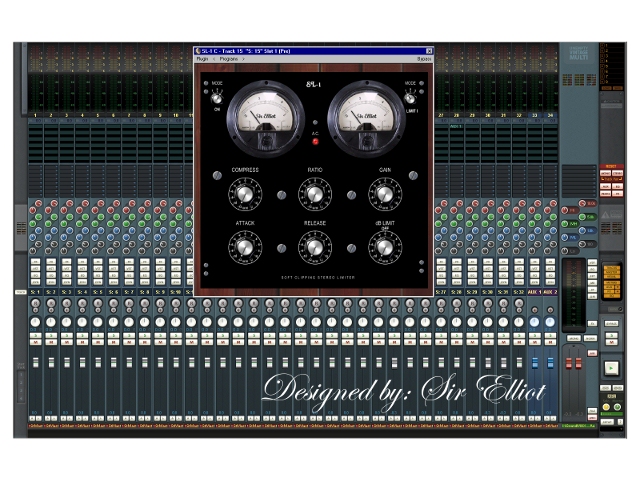
Task: Flip the left MODE switch labeled ON
Action: pyautogui.click(x=217, y=98)
